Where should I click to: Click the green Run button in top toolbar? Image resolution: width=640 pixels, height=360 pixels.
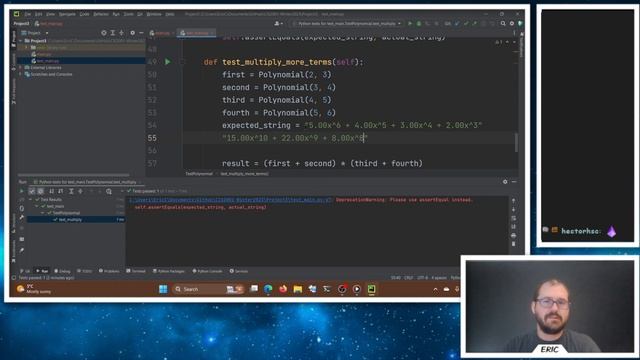tap(410, 24)
